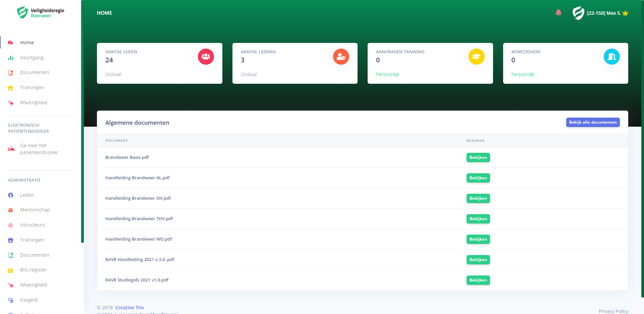Image resolution: width=644 pixels, height=314 pixels.
Task: Select Kasgeld from the sidebar
Action: pos(29,300)
